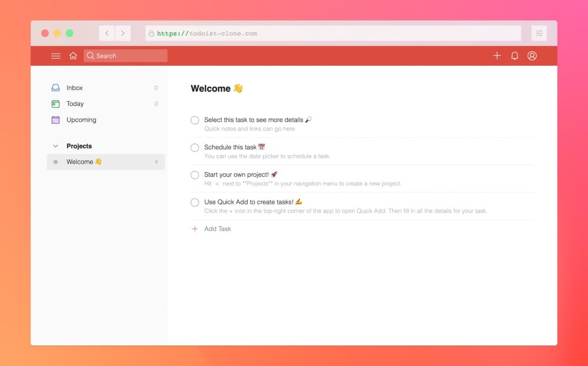Click inside the Search field
This screenshot has height=366, width=588.
pos(125,55)
